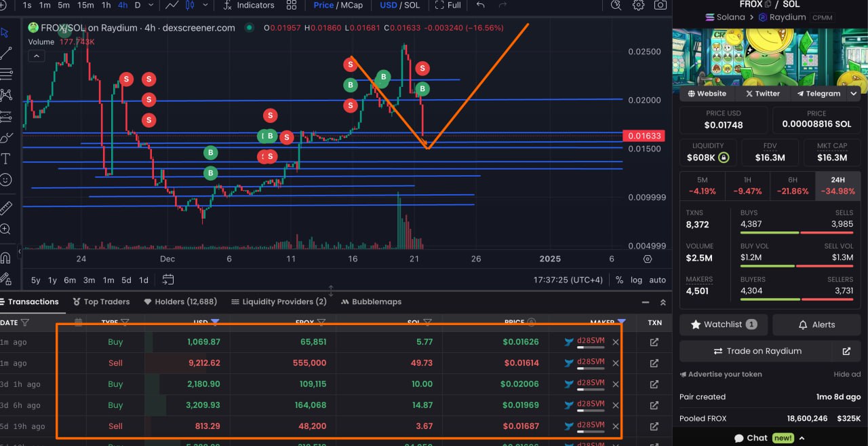Open the project Telegram link
Image resolution: width=868 pixels, height=446 pixels.
coord(818,94)
